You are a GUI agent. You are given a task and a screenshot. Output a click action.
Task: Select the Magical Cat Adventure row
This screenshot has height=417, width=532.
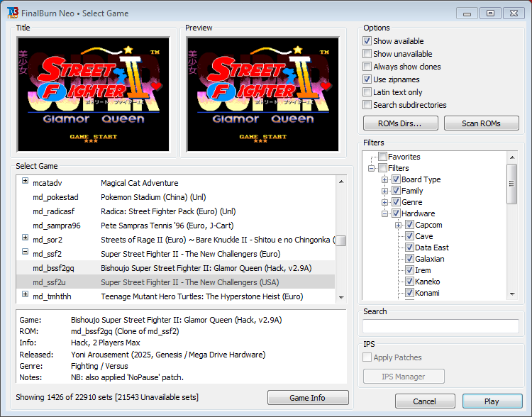[x=175, y=183]
